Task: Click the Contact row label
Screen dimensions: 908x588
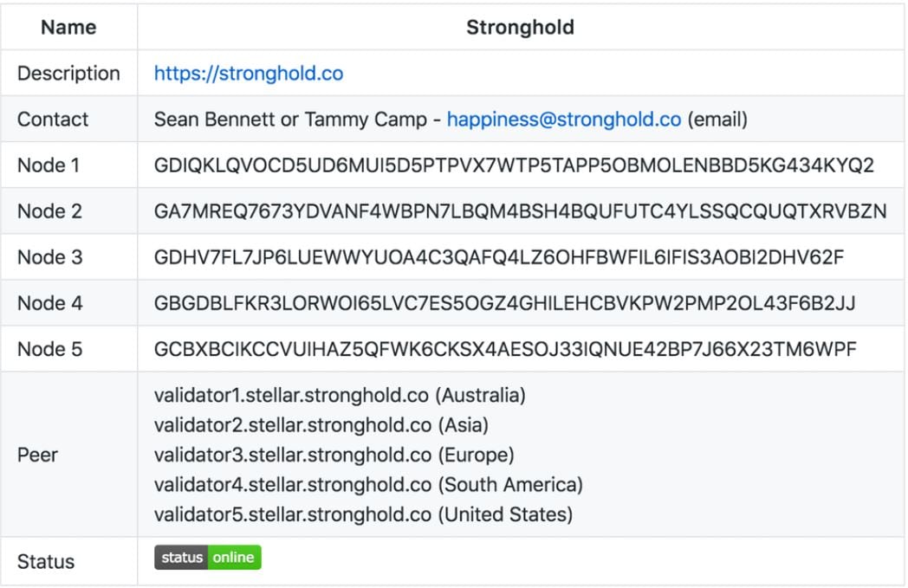Action: (53, 120)
